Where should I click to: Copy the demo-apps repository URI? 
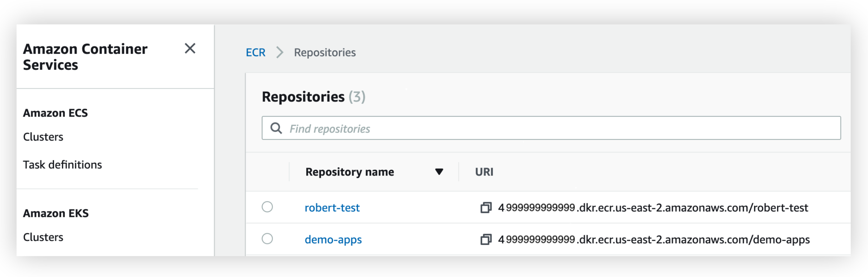pos(486,239)
